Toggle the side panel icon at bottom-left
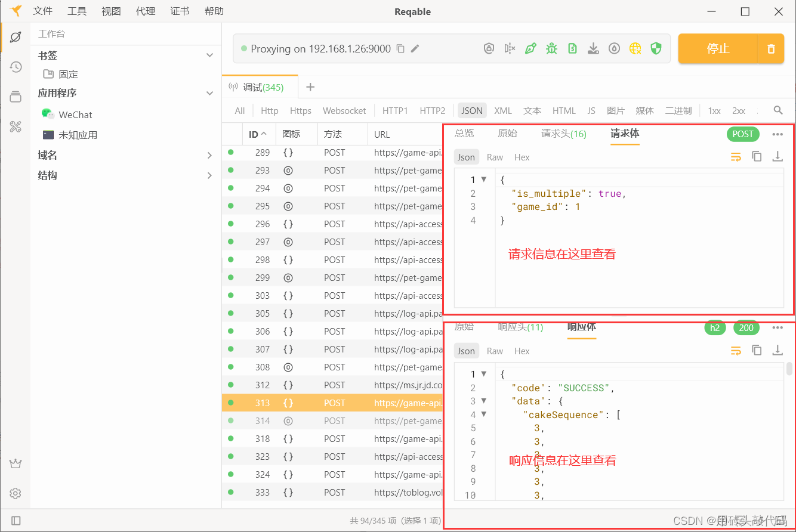 16,521
